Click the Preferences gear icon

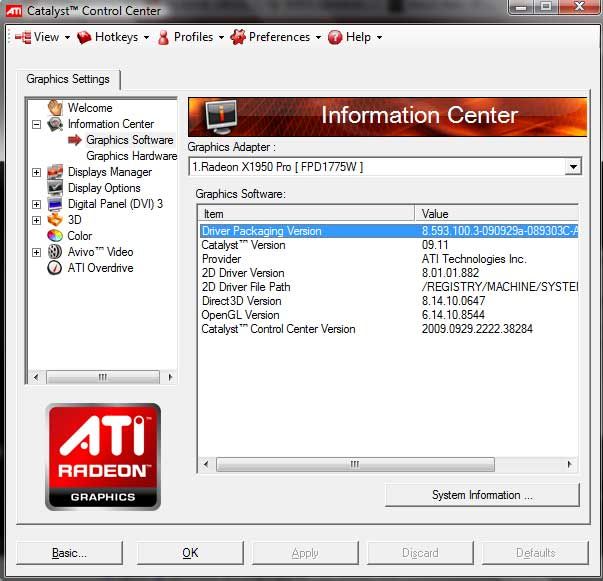pyautogui.click(x=238, y=37)
